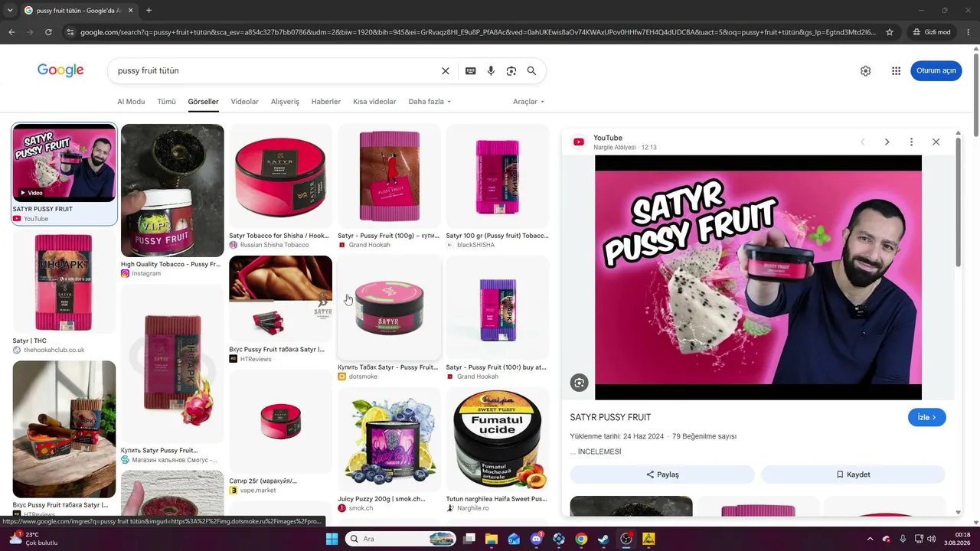
Task: Open the 'Haberler' news tab
Action: [x=326, y=102]
